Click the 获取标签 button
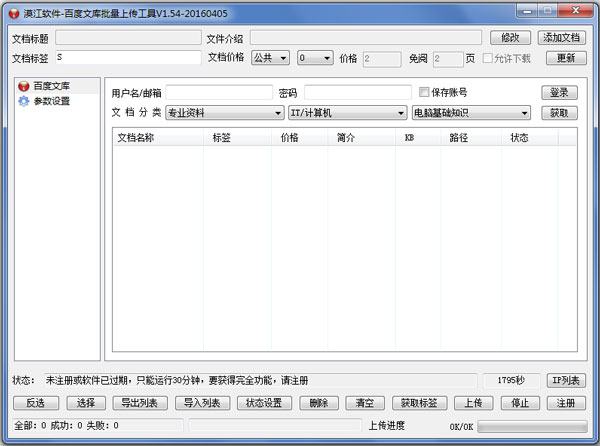The height and width of the screenshot is (446, 600). (417, 404)
